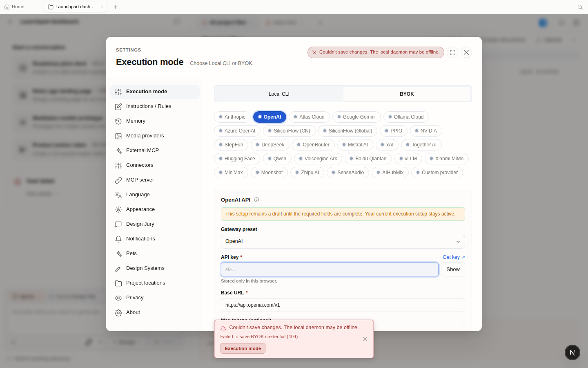The image size is (588, 368).
Task: Click the Mistral AI chip
Action: 355,145
